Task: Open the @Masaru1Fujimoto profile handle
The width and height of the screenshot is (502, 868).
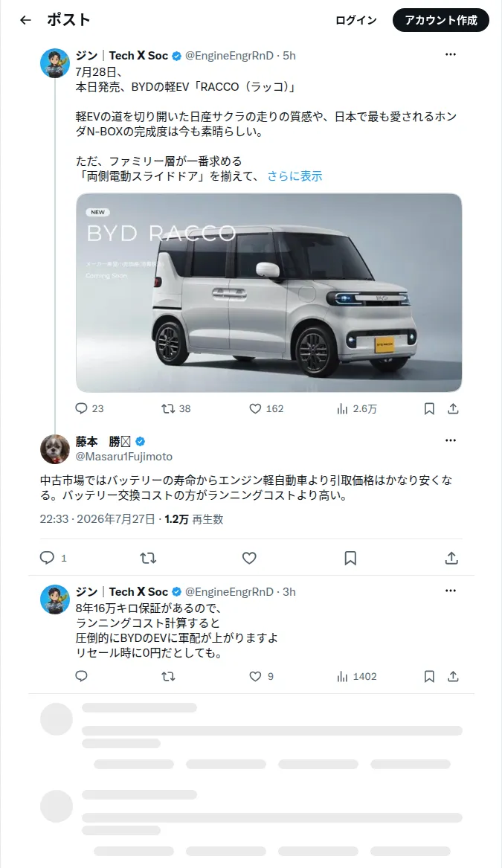Action: (124, 457)
